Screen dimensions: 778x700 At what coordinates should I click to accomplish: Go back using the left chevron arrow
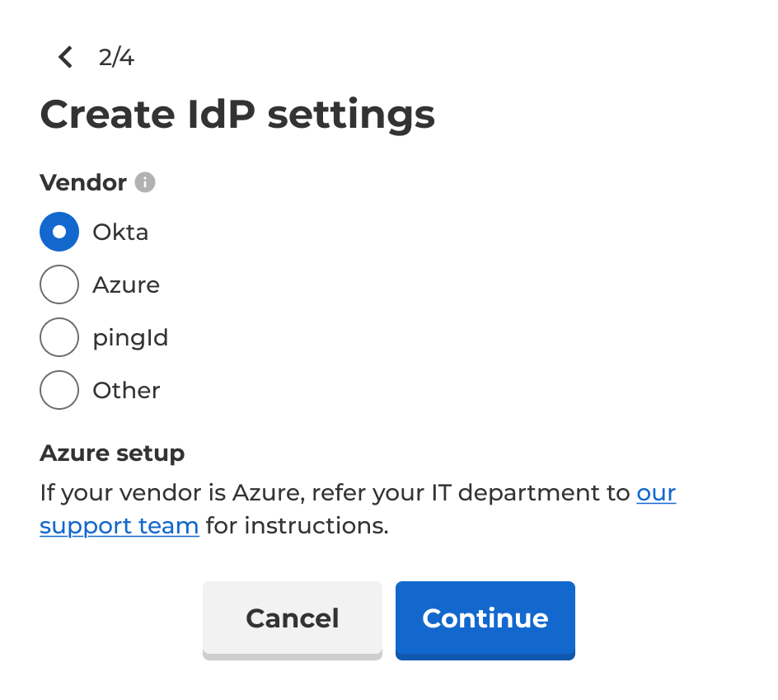pyautogui.click(x=65, y=57)
